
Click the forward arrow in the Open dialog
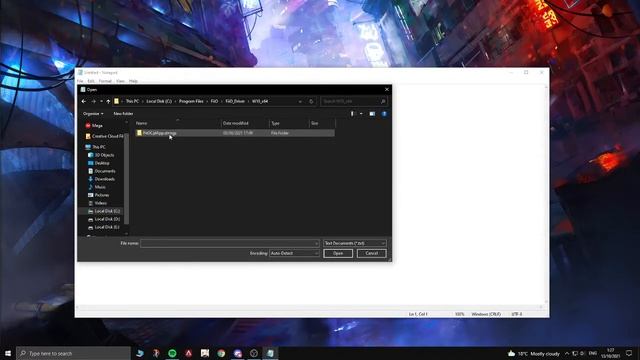93,101
